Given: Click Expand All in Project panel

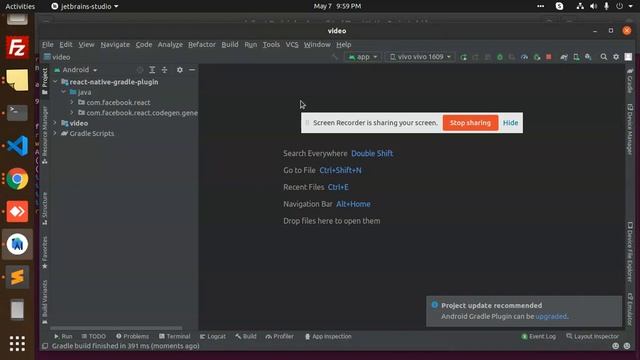Looking at the screenshot, I should coord(152,70).
